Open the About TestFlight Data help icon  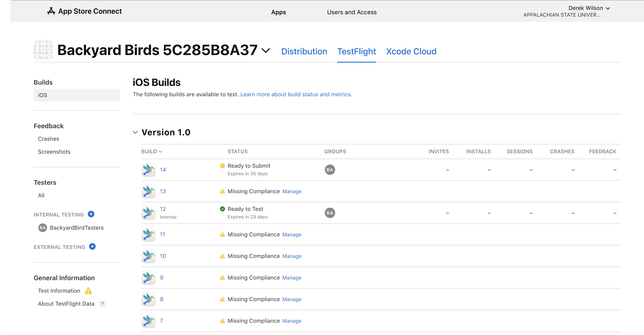coord(102,304)
